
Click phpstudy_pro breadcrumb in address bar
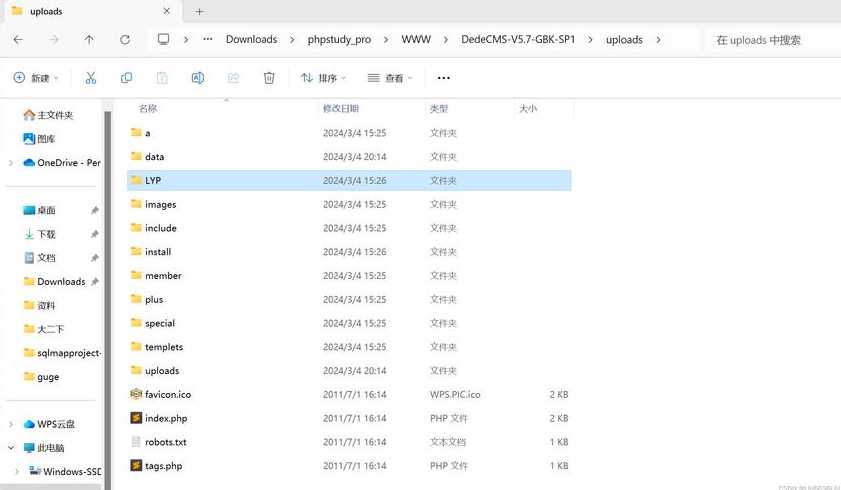point(339,40)
